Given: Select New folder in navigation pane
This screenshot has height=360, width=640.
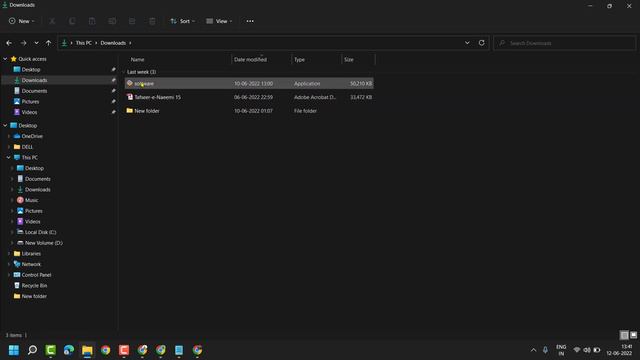Looking at the screenshot, I should (34, 296).
